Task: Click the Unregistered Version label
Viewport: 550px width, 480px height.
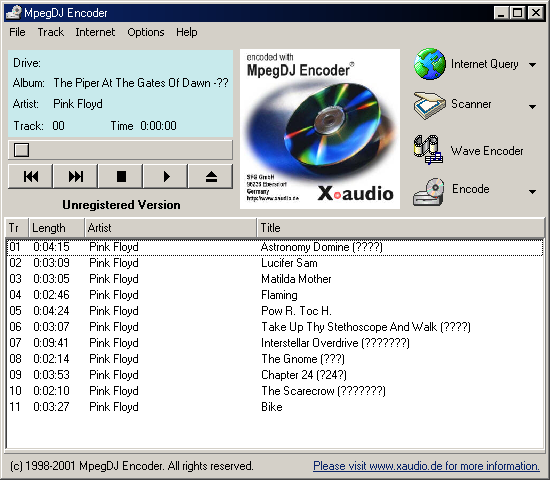Action: [121, 205]
